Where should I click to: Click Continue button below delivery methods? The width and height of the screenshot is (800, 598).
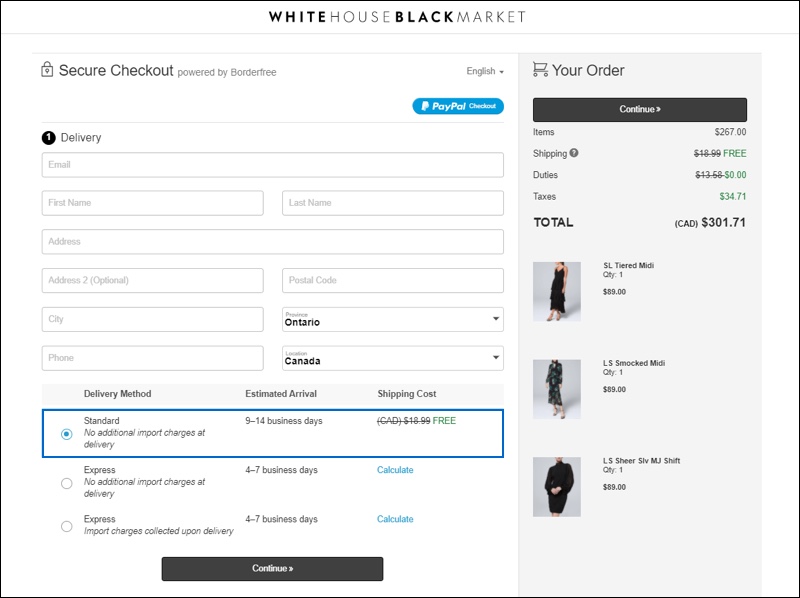[272, 568]
